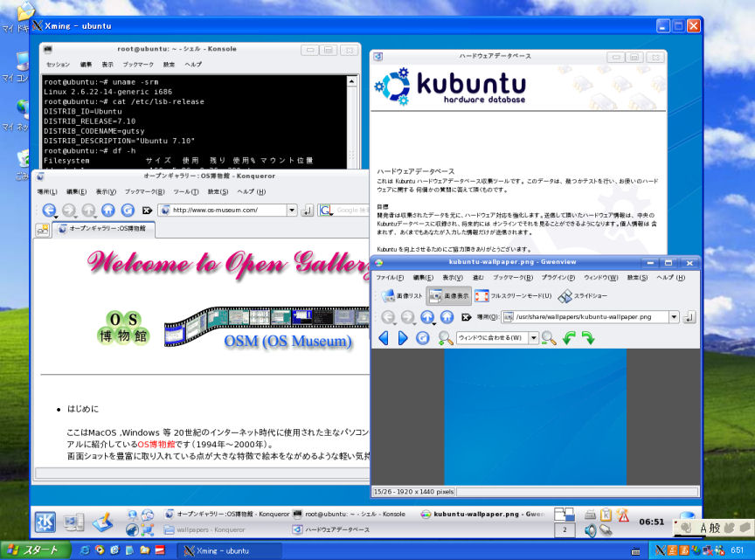Screen dimensions: 755x560
Task: Click Xming - ubuntu Windows taskbar button
Action: point(230,551)
